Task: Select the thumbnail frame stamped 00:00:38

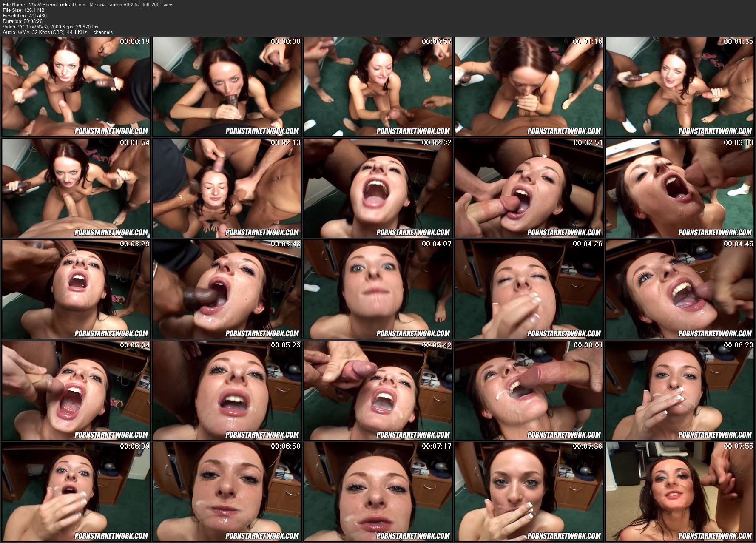Action: point(227,87)
